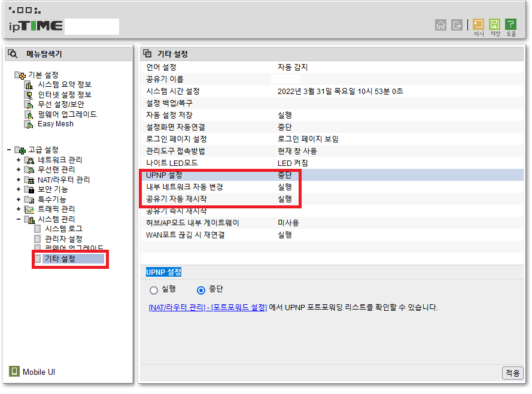This screenshot has width=532, height=394.
Task: Select the WAN포트 끊김 시 재연결 row
Action: pos(332,235)
